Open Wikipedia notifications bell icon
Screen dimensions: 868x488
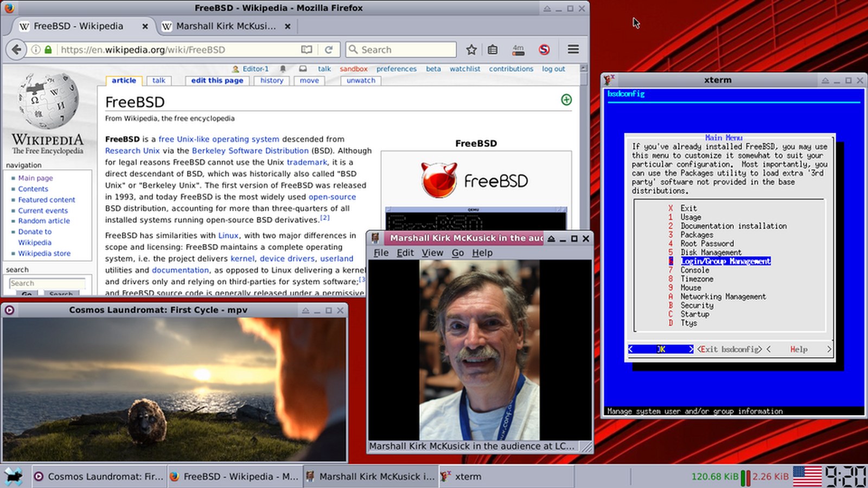(283, 69)
